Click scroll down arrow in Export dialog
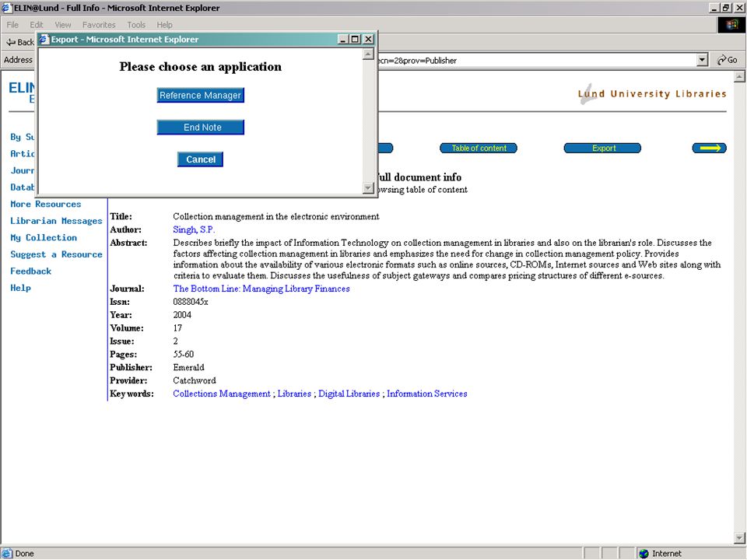This screenshot has width=747, height=560. (x=368, y=188)
